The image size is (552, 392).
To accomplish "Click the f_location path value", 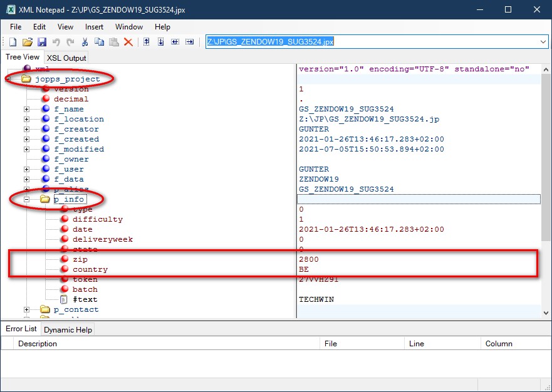I will pos(369,119).
